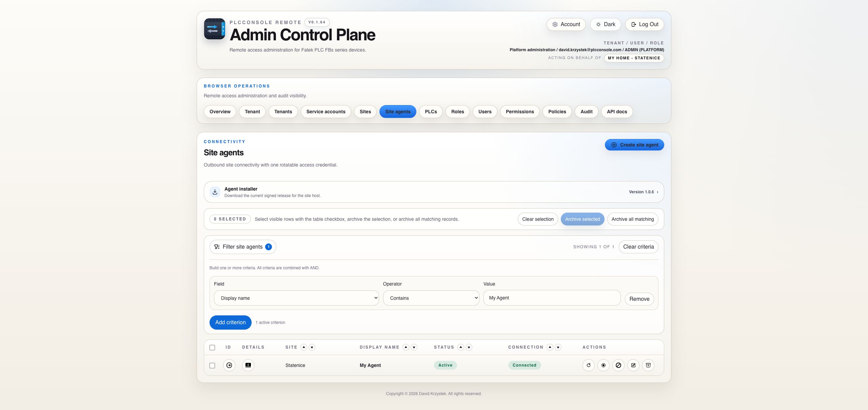868x410 pixels.
Task: Click the edit pencil icon for My Agent
Action: coord(633,365)
